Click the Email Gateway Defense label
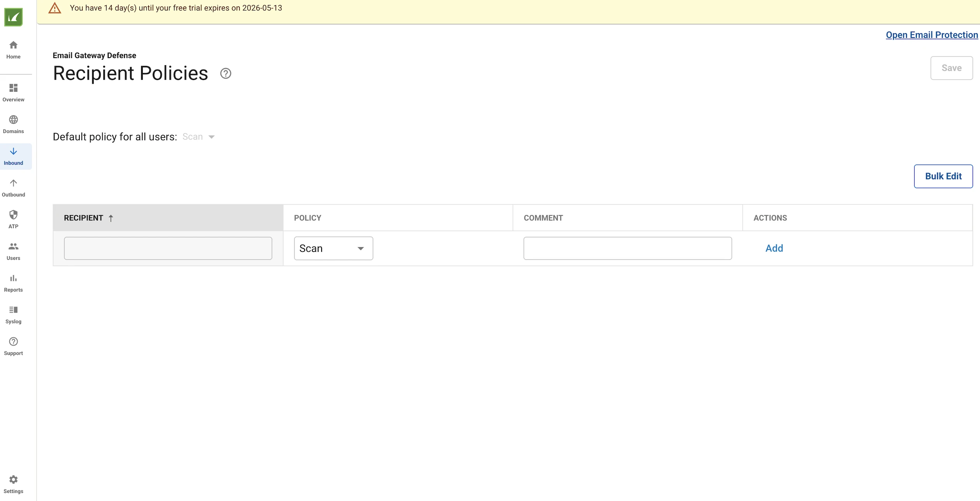Viewport: 980px width, 501px height. [x=94, y=55]
